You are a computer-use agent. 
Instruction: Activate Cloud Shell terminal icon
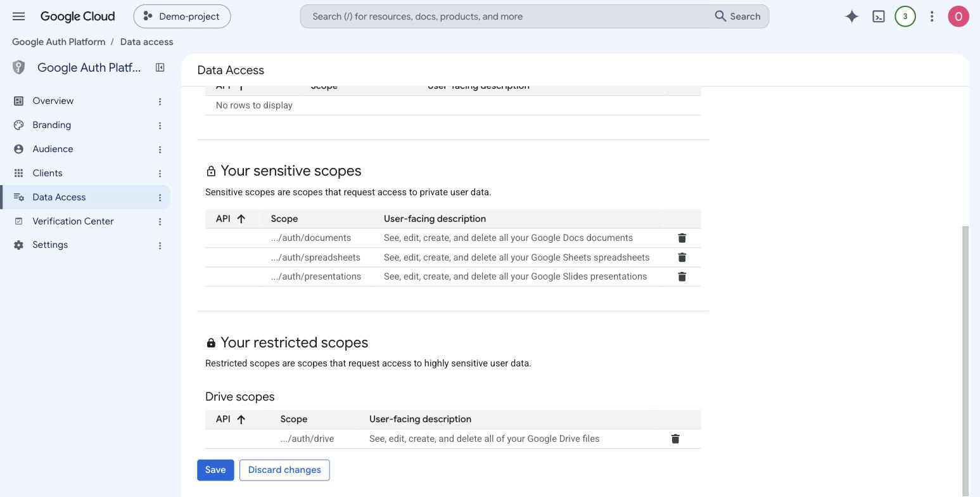pyautogui.click(x=879, y=16)
